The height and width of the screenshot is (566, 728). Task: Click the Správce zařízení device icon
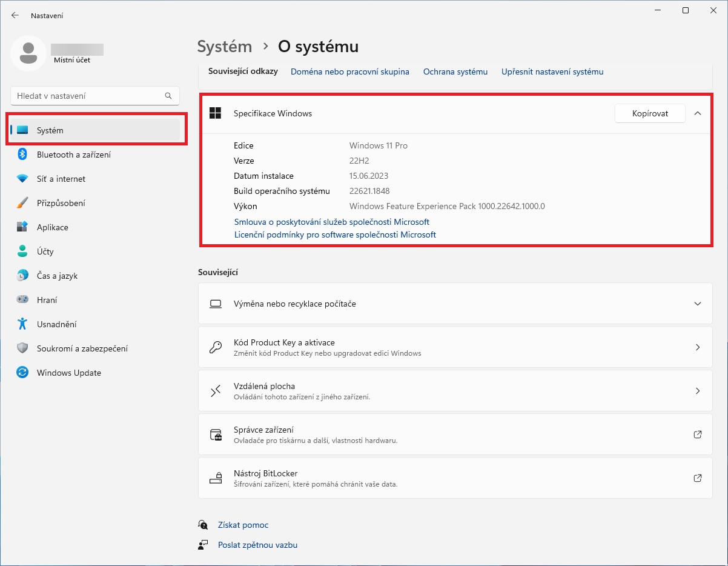pos(215,434)
